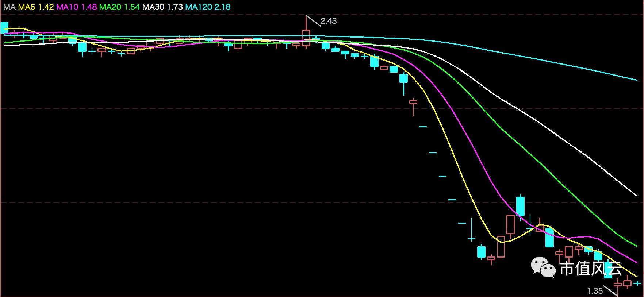Click the pointer line beside 2.43
The width and height of the screenshot is (644, 297).
point(313,21)
